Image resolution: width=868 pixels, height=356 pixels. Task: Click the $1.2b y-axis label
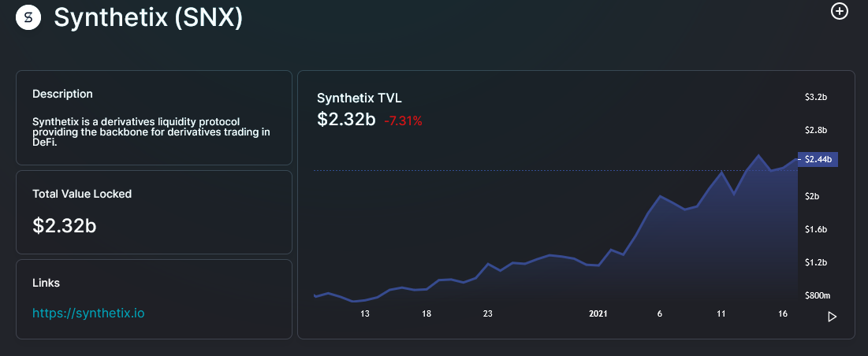click(x=816, y=262)
